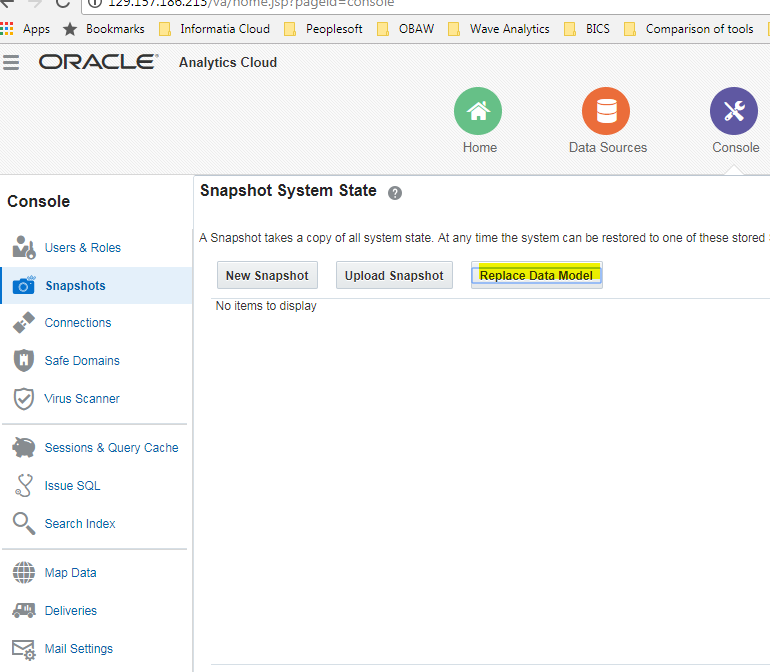Click the Users & Roles icon
This screenshot has width=770, height=672.
click(x=24, y=248)
